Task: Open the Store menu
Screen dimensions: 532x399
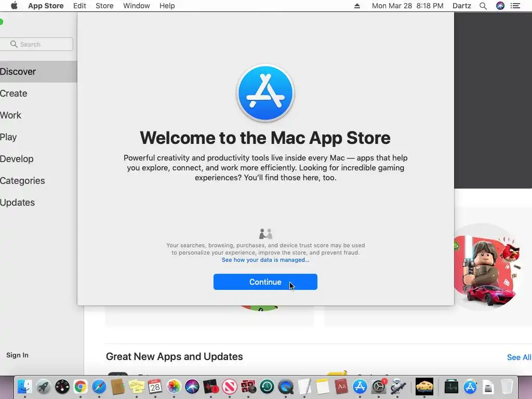Action: pos(104,6)
